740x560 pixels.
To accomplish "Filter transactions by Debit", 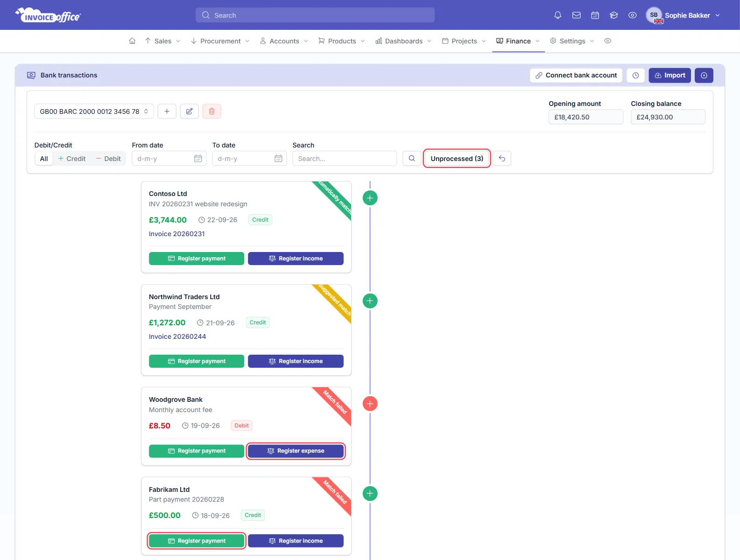I will tap(108, 159).
